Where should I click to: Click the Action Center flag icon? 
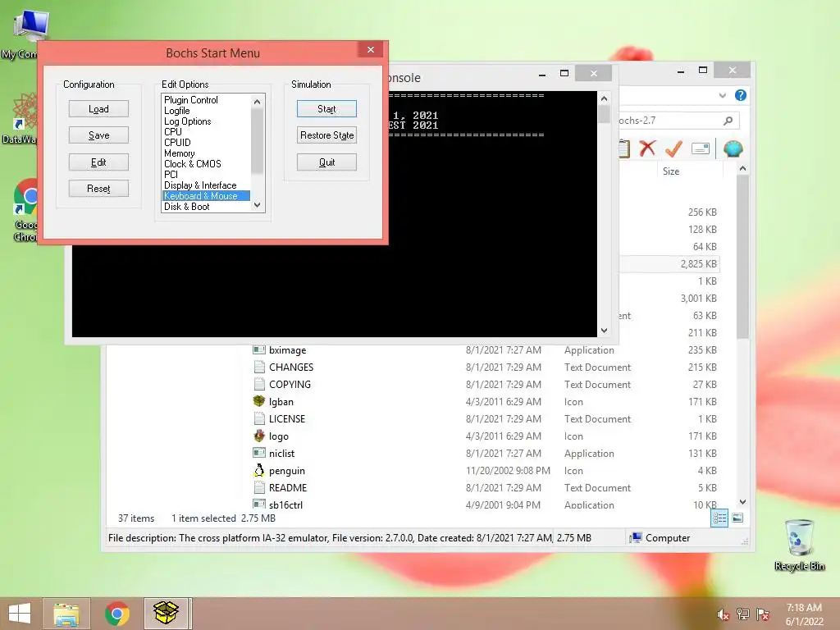pyautogui.click(x=763, y=614)
